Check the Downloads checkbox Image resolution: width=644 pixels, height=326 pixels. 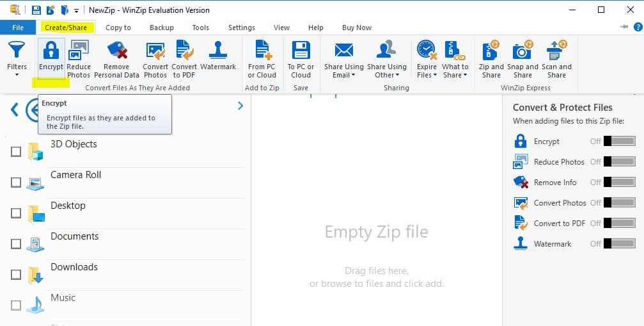tap(15, 274)
